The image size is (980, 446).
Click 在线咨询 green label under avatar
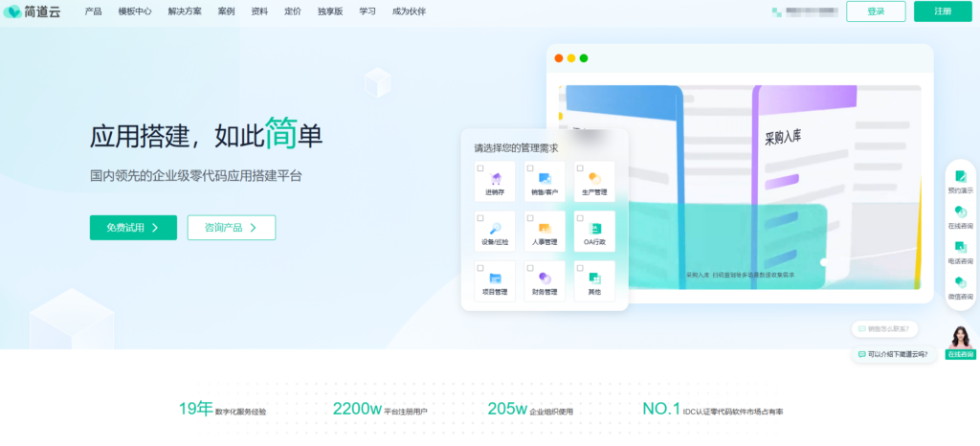[961, 354]
